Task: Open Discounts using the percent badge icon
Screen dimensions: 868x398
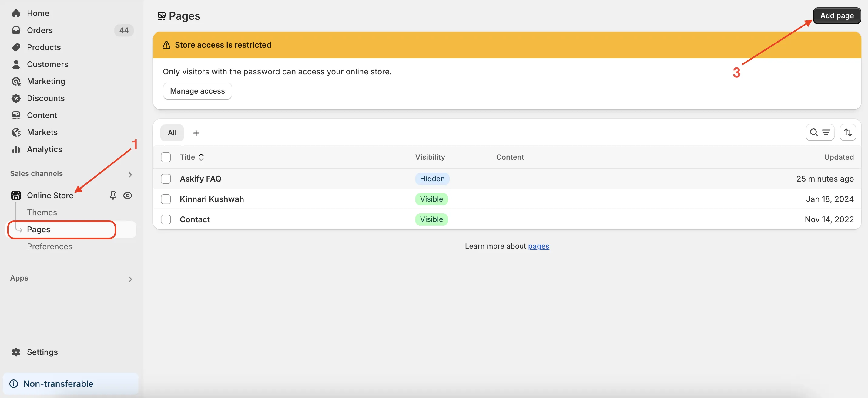Action: 16,98
